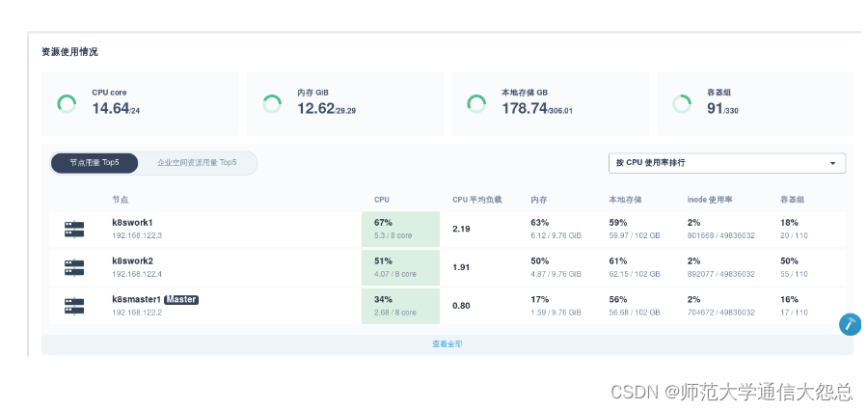Click the 91 pod count value
The height and width of the screenshot is (410, 868).
pos(715,108)
